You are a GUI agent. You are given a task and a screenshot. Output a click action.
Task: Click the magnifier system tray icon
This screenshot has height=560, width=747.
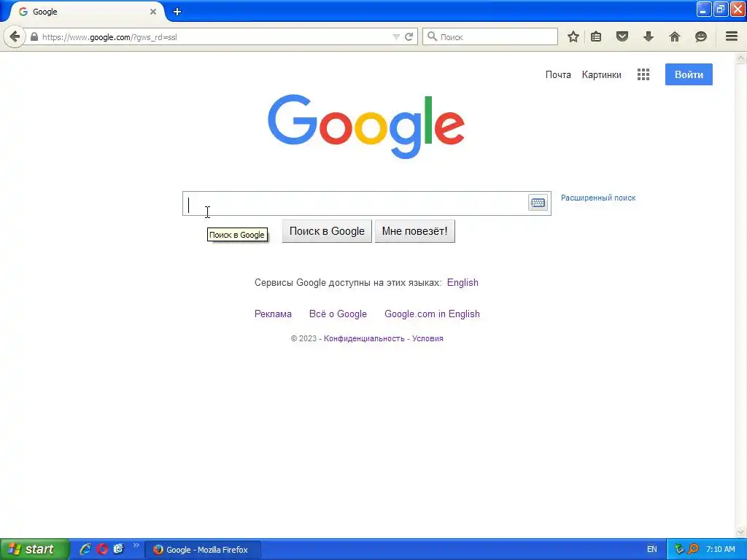tap(693, 549)
